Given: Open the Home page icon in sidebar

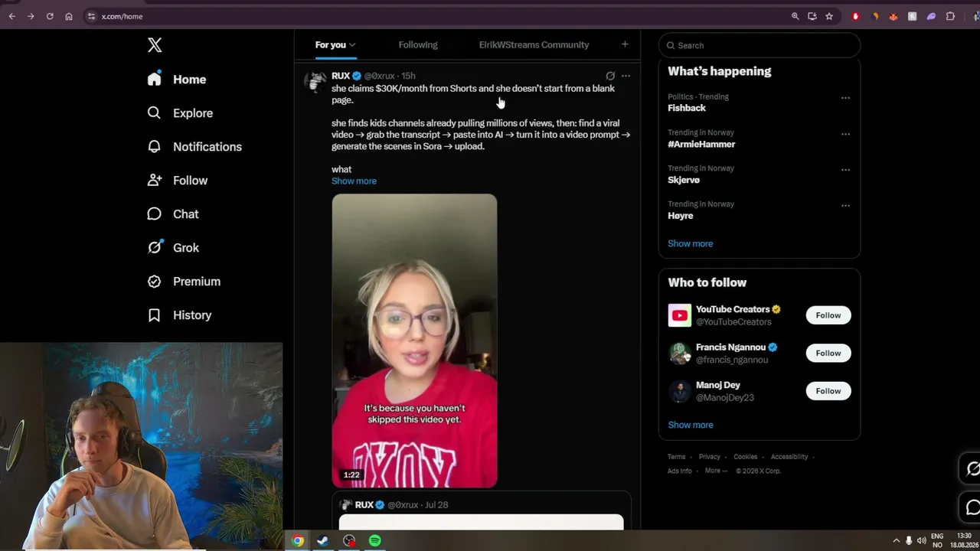Looking at the screenshot, I should pyautogui.click(x=155, y=79).
